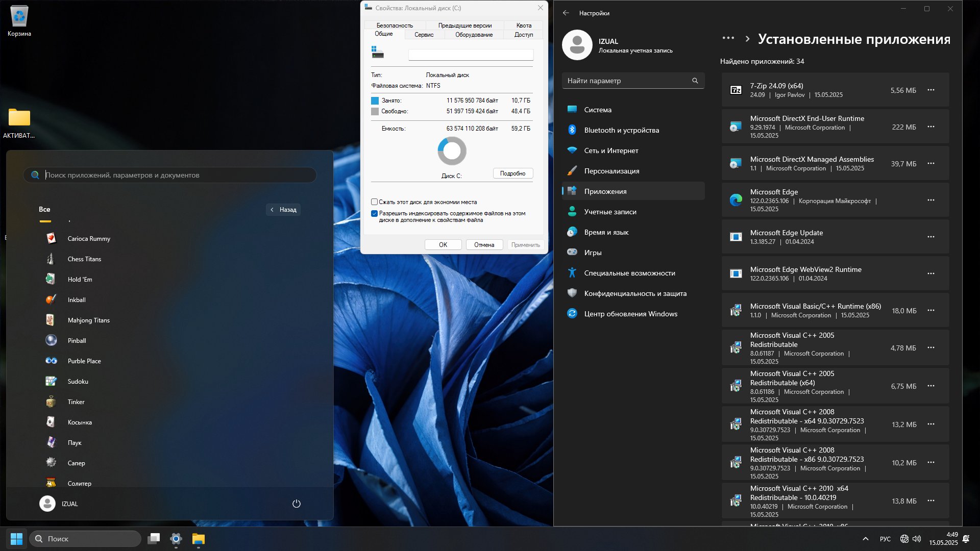Start the Сапер minesweeper game
980x551 pixels.
[76, 463]
